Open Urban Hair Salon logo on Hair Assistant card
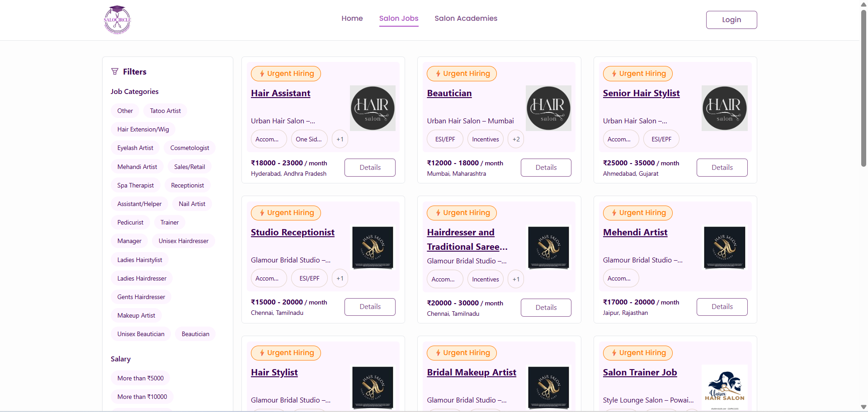Screen dimensions: 868x412 click(373, 108)
